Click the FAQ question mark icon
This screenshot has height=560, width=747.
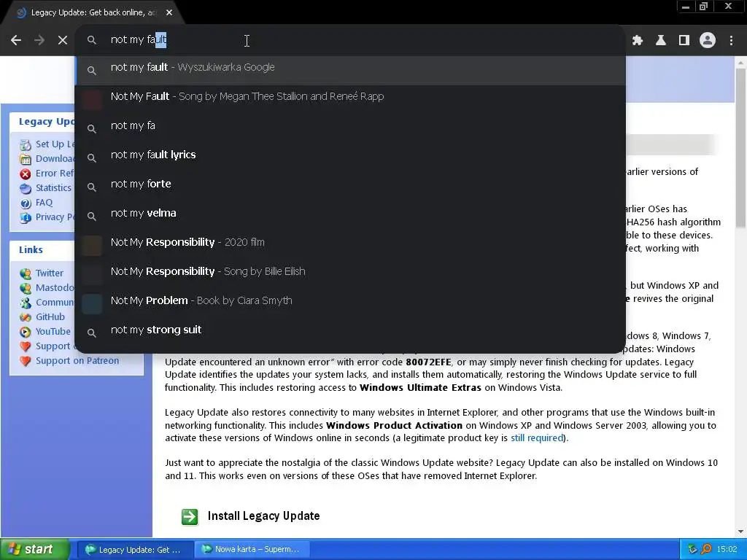(x=26, y=203)
